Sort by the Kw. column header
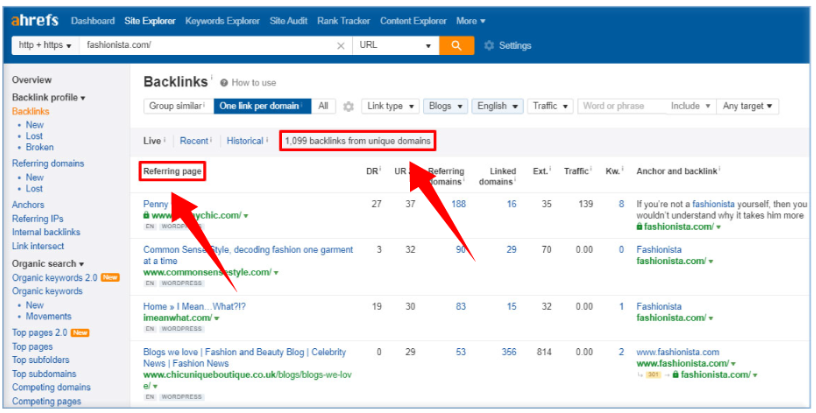The height and width of the screenshot is (413, 816). click(614, 171)
